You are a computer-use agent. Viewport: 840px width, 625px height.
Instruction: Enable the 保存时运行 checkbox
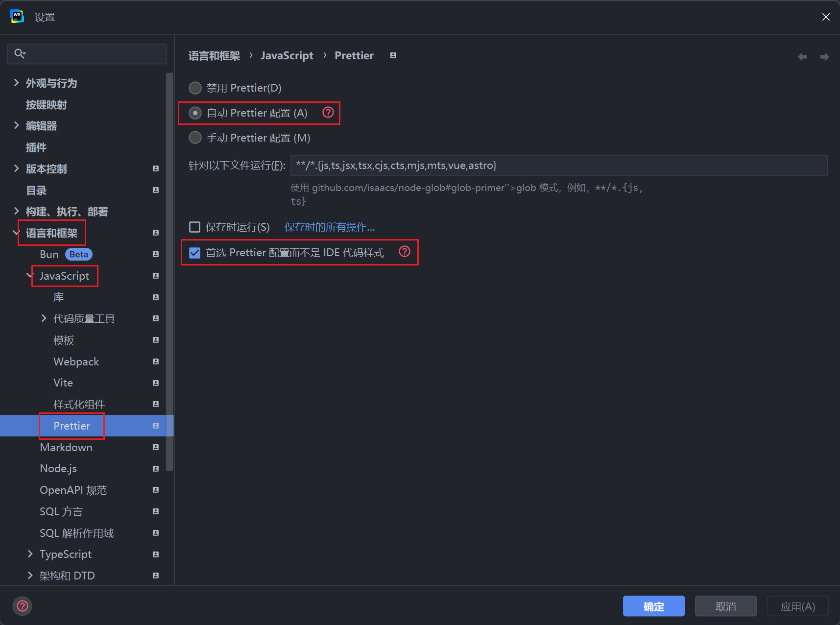[x=195, y=227]
